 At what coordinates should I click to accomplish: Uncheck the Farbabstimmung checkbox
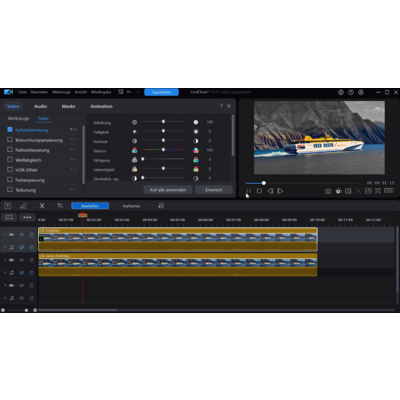tap(10, 129)
